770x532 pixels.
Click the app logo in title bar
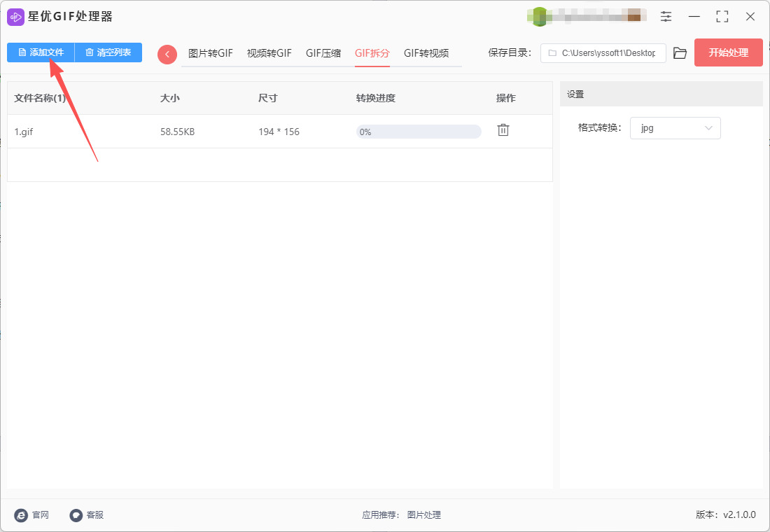(x=15, y=17)
